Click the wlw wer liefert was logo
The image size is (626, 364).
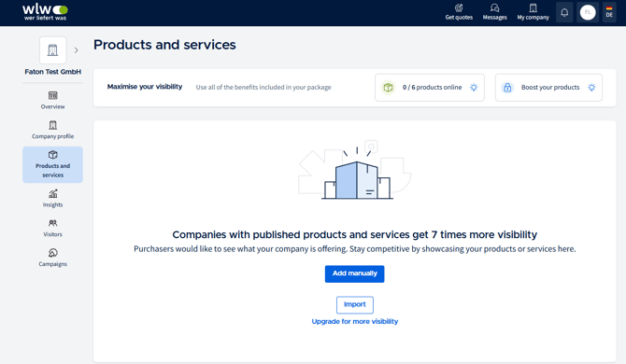pyautogui.click(x=45, y=12)
